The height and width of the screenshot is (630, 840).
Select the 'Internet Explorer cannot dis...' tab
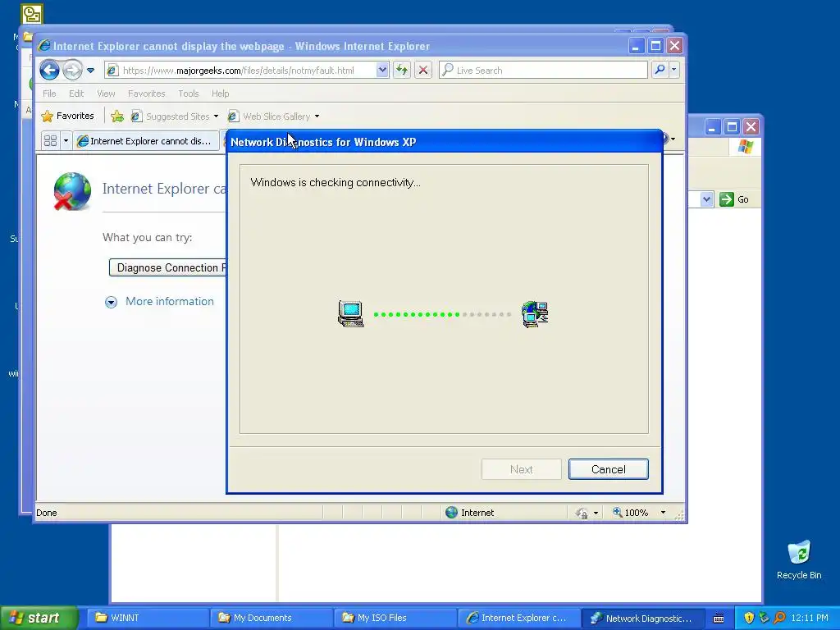145,141
